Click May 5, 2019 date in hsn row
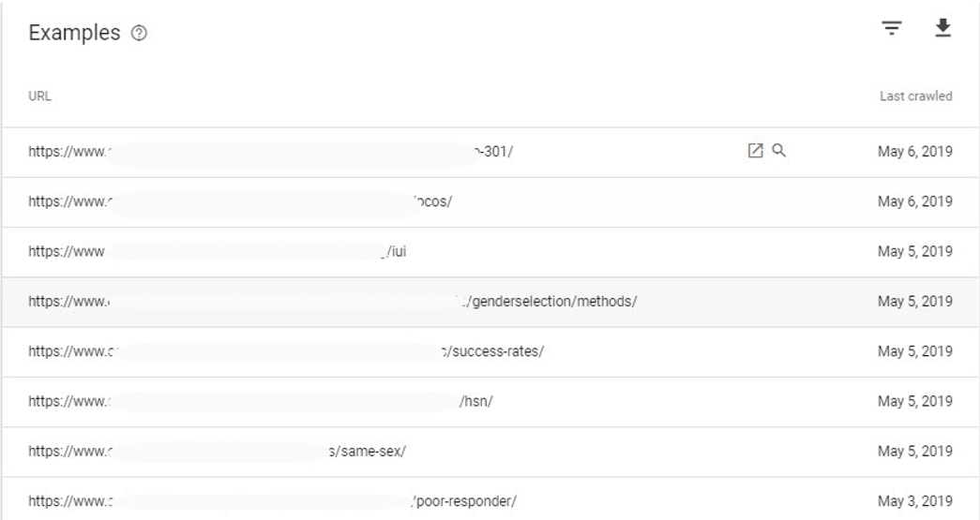 pos(915,401)
